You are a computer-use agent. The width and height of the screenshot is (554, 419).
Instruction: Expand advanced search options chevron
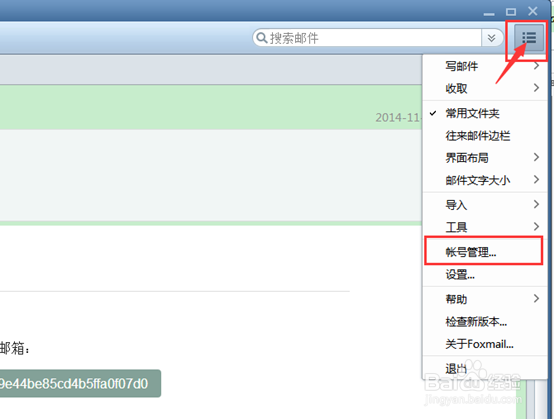click(x=491, y=38)
